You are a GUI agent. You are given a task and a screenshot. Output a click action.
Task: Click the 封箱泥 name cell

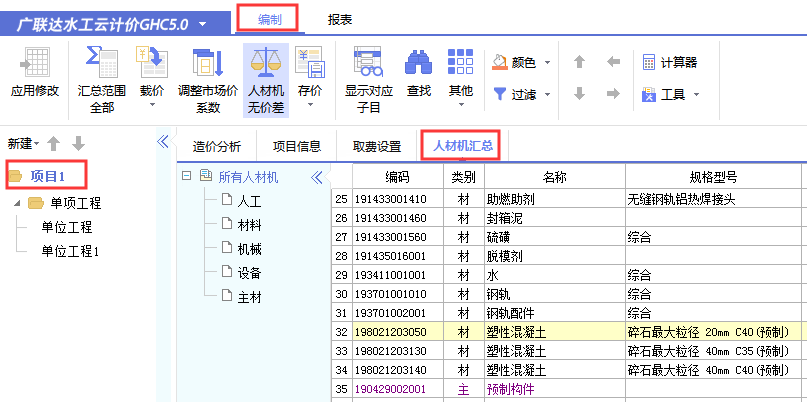[x=555, y=218]
